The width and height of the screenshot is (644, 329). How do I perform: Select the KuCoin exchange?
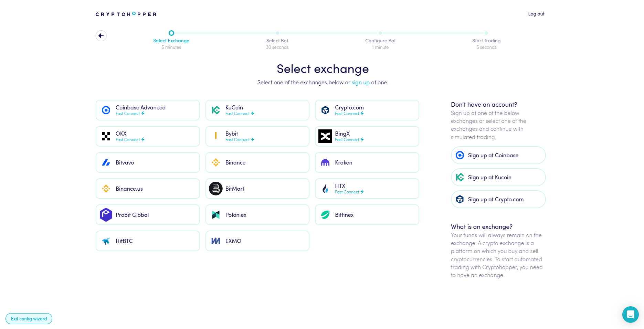pyautogui.click(x=257, y=110)
